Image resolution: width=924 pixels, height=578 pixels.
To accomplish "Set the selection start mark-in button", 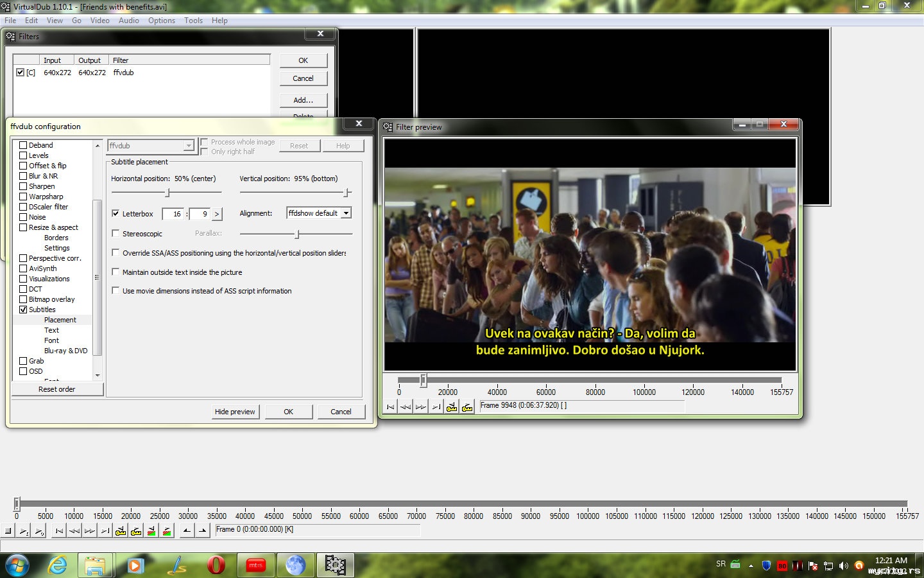I will point(187,530).
